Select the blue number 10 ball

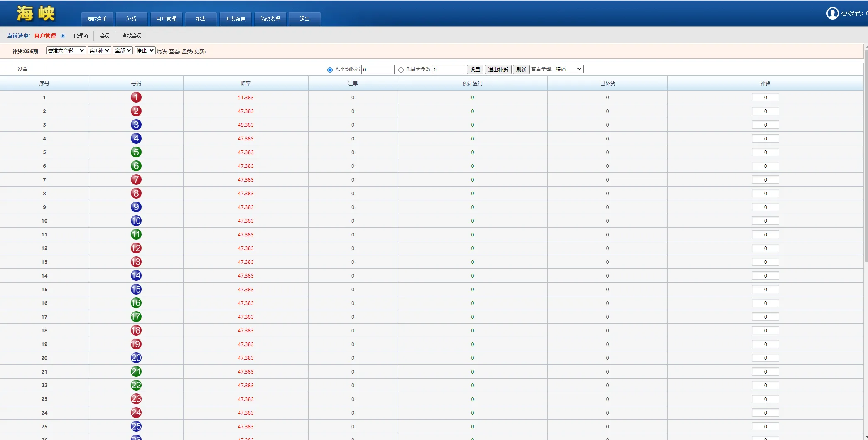pyautogui.click(x=136, y=221)
